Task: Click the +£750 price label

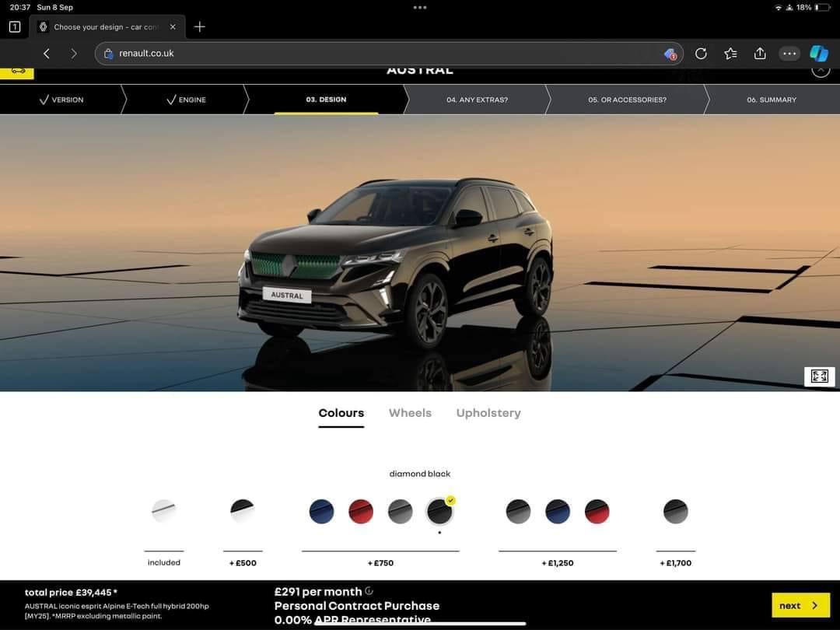Action: pyautogui.click(x=381, y=563)
